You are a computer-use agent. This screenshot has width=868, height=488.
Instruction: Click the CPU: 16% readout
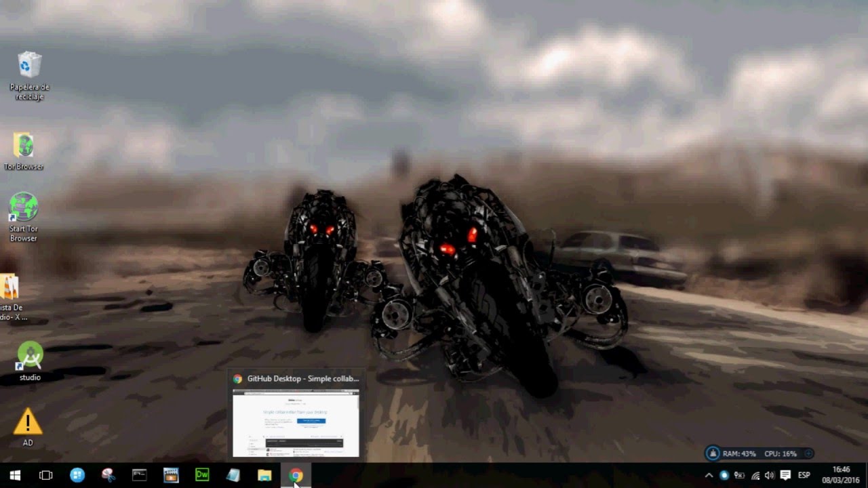pos(781,453)
